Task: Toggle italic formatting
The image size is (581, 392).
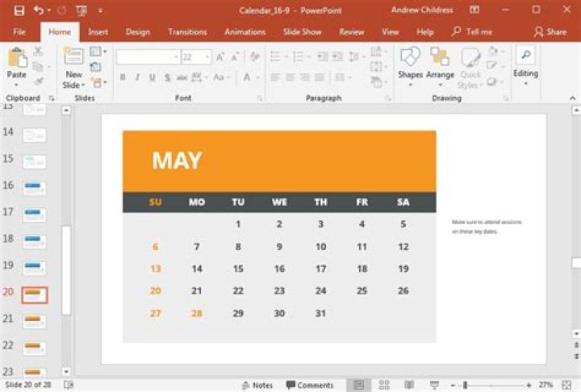Action: tap(137, 77)
